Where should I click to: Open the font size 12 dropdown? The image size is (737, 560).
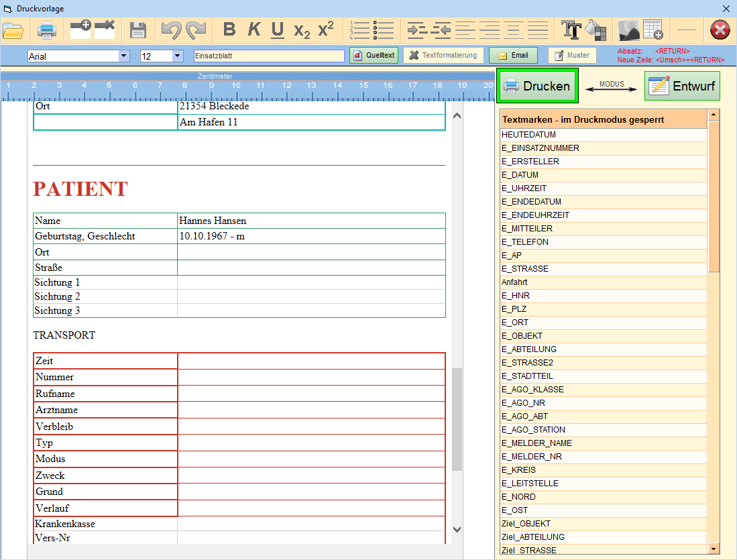click(x=177, y=56)
